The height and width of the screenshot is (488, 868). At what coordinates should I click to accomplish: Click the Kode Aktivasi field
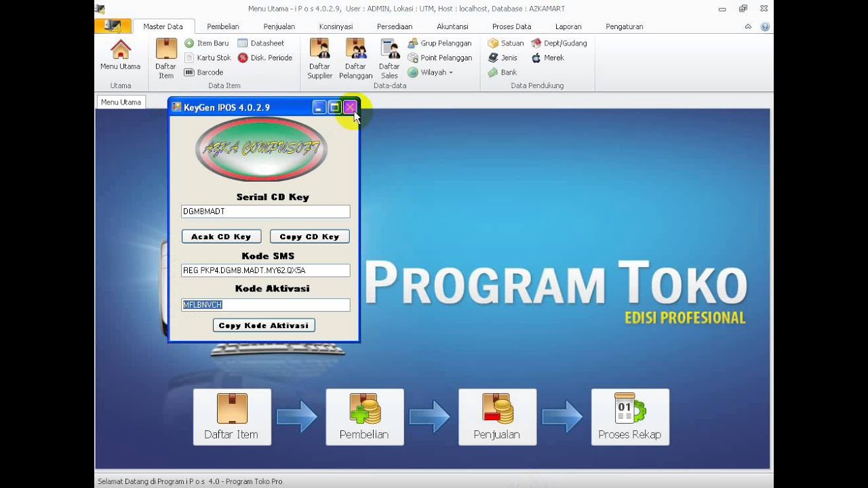pos(266,305)
